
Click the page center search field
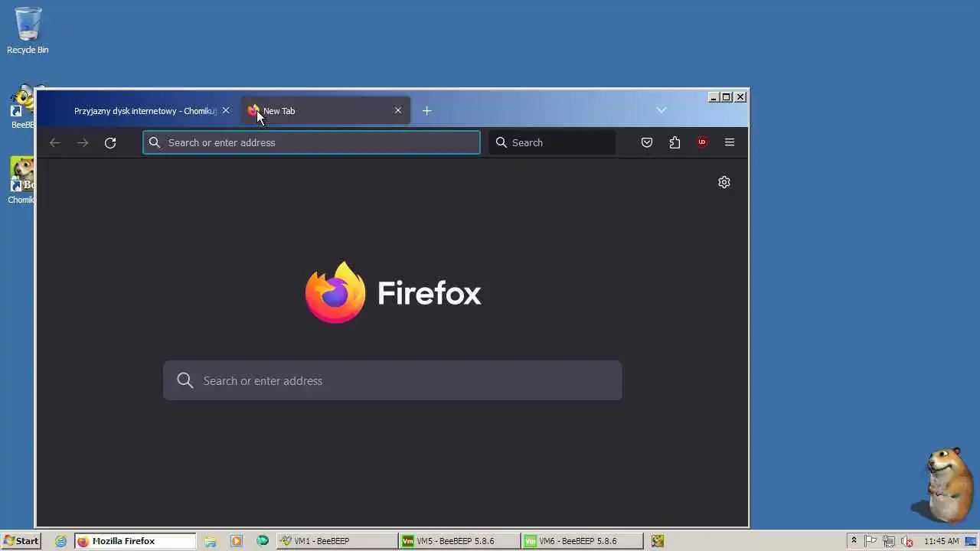coord(393,380)
